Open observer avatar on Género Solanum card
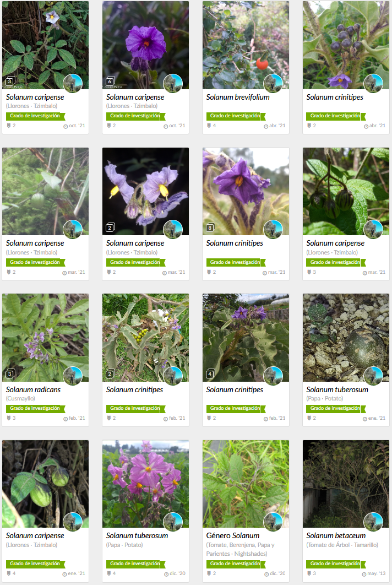 pos(273,522)
